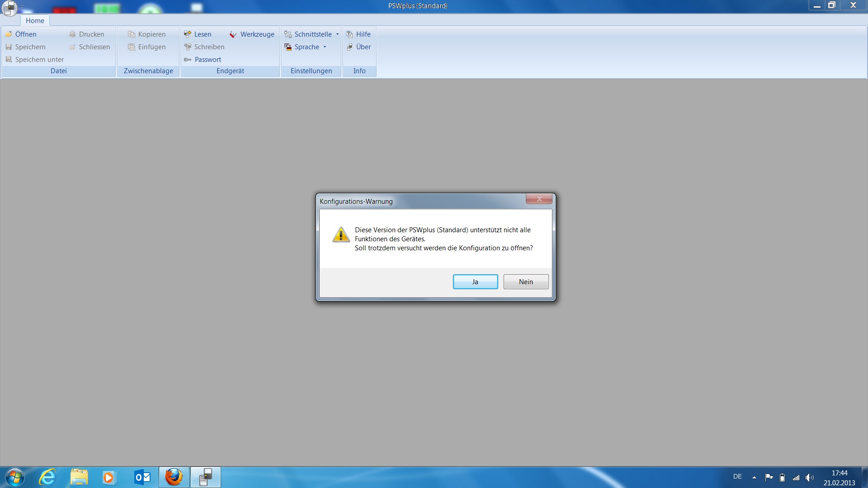Open Outlook from the taskbar

[x=142, y=477]
